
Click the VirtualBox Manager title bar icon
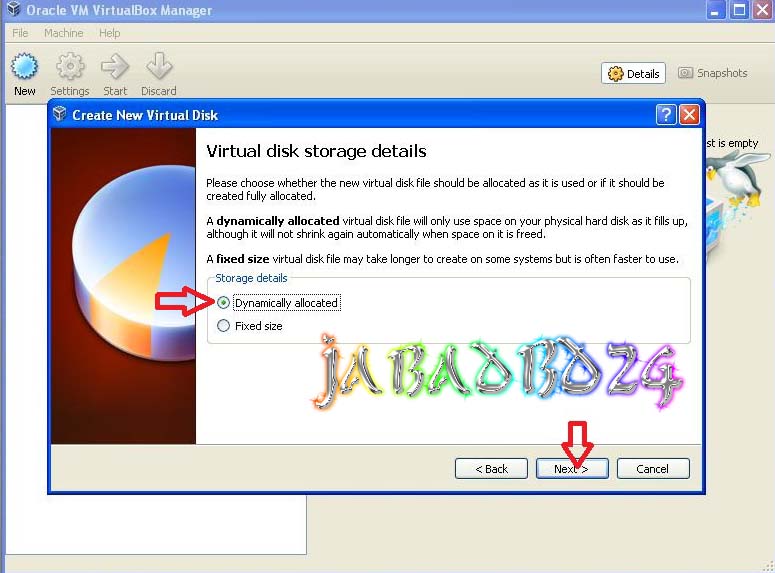(13, 9)
